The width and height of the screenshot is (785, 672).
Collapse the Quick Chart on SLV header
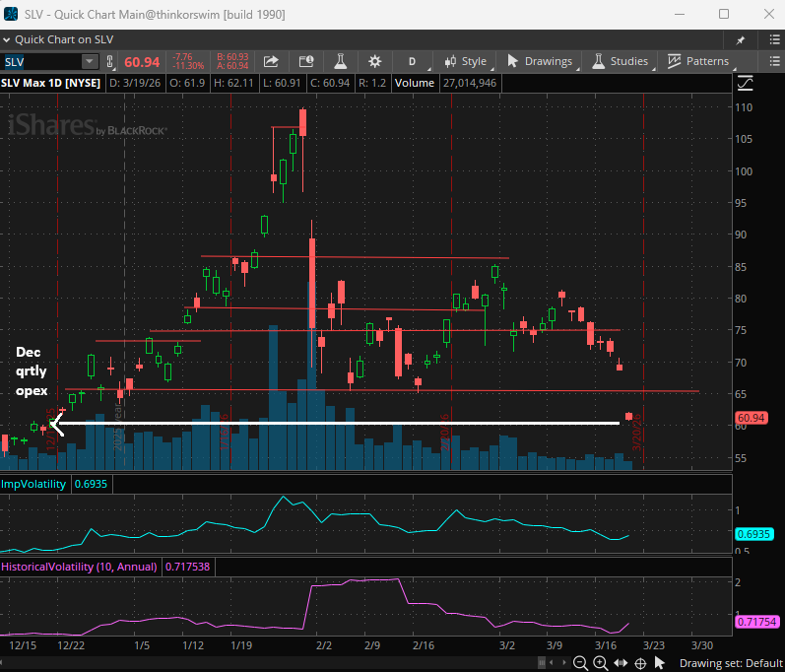[7, 39]
